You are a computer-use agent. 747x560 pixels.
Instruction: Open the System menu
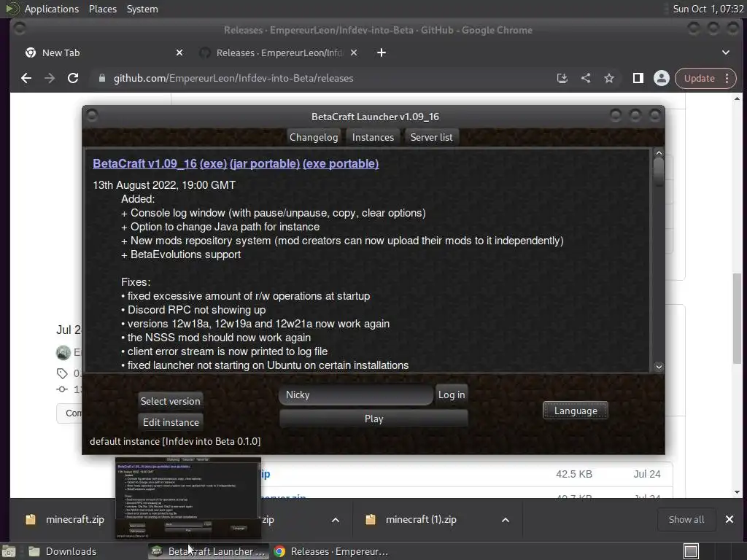[x=142, y=9]
